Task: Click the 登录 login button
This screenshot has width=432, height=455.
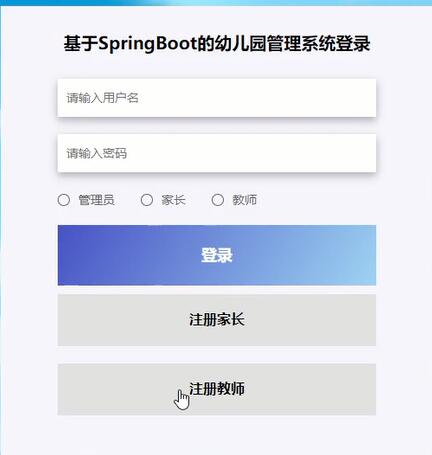Action: point(217,255)
